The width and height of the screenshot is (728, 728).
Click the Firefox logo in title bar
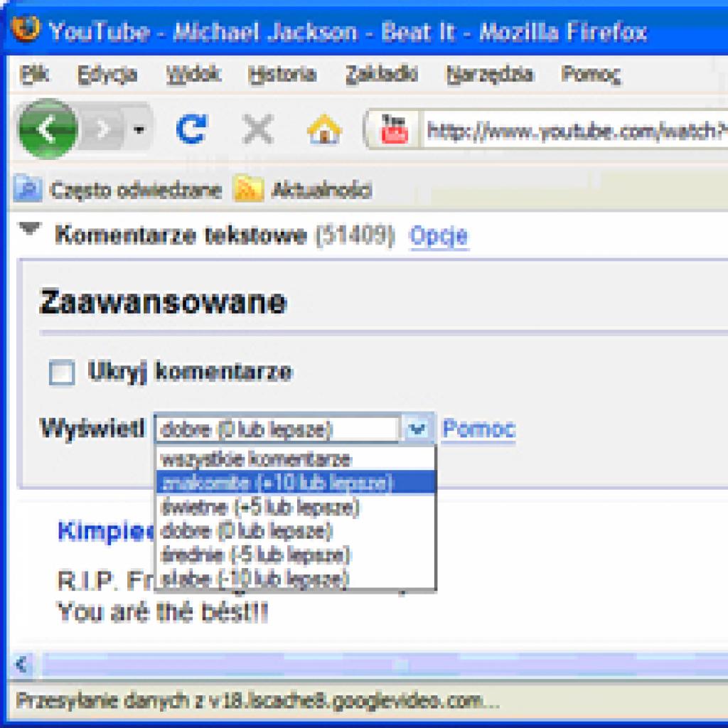pyautogui.click(x=26, y=28)
